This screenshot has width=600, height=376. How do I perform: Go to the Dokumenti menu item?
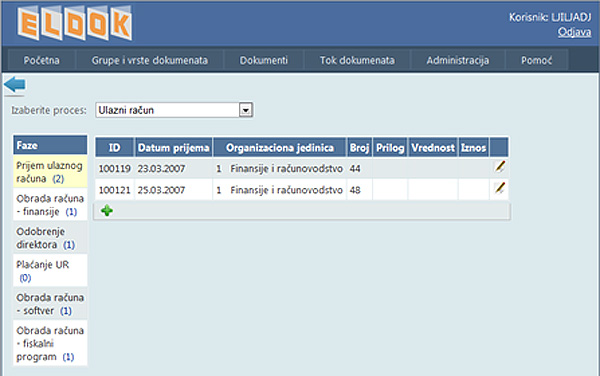pos(264,60)
